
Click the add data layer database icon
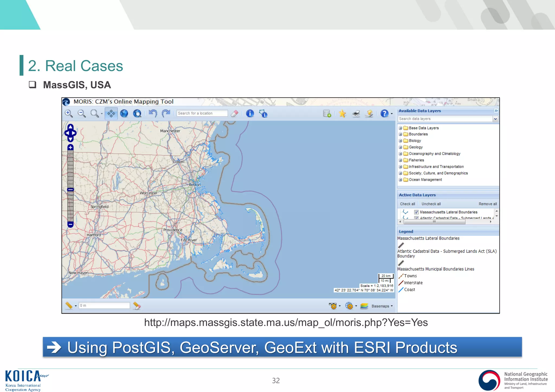pos(327,113)
